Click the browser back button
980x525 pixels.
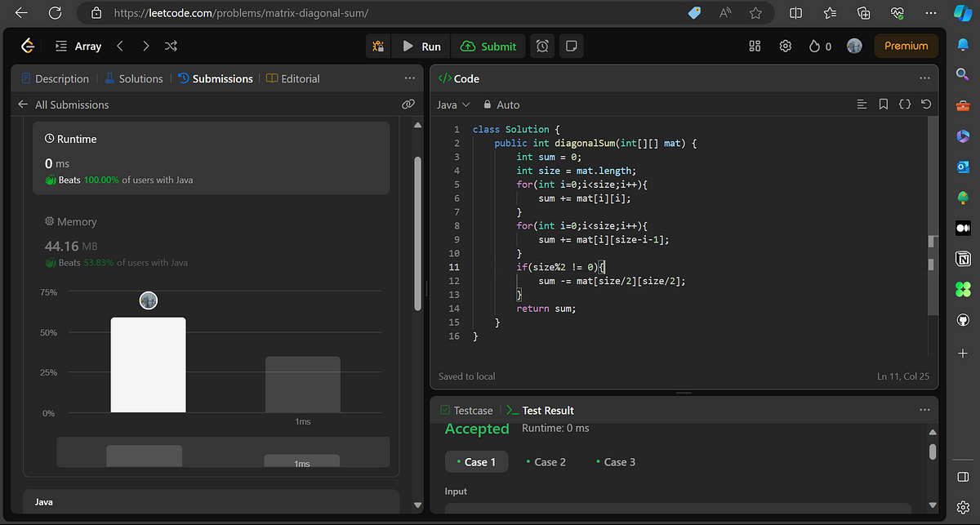(x=21, y=13)
